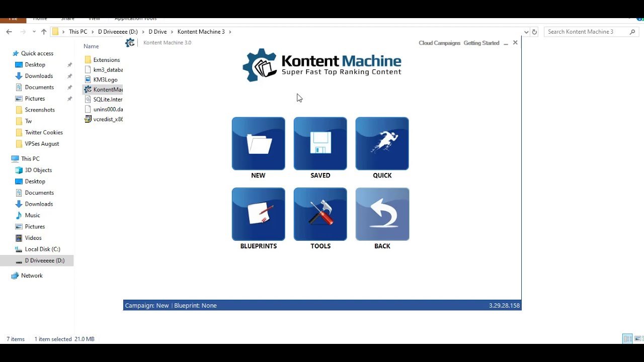Click the Campaign: New status text
This screenshot has height=362, width=644.
click(x=147, y=306)
